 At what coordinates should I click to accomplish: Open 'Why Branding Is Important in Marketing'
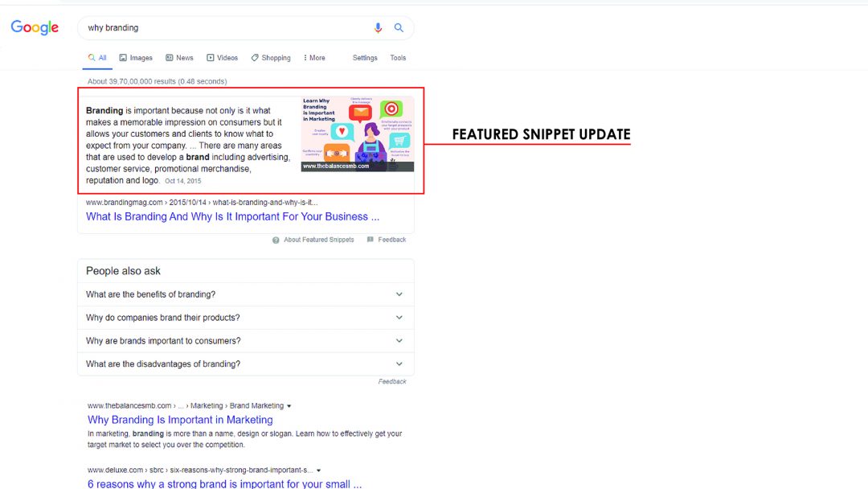coord(180,419)
